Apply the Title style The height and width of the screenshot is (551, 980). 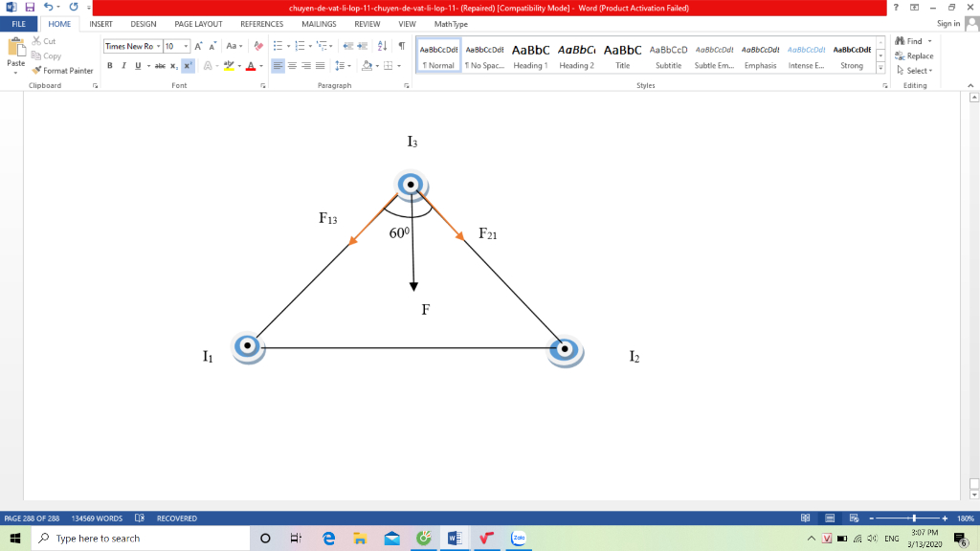pos(622,55)
